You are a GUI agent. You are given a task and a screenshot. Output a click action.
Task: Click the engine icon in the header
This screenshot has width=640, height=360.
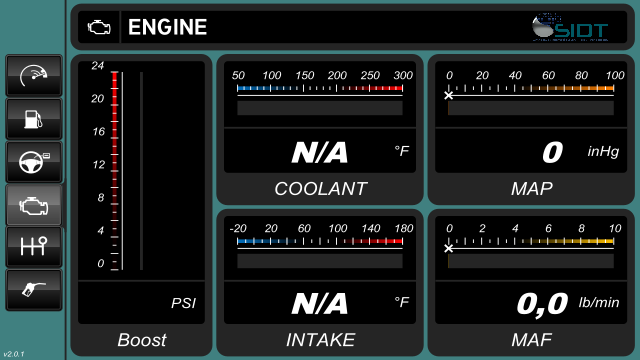point(99,27)
